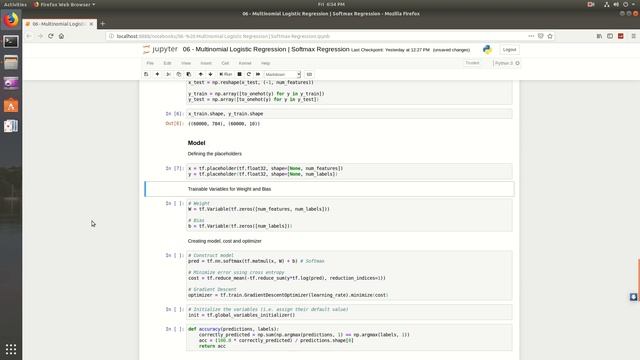
Task: Show Applications grid in the dock
Action: (11, 349)
